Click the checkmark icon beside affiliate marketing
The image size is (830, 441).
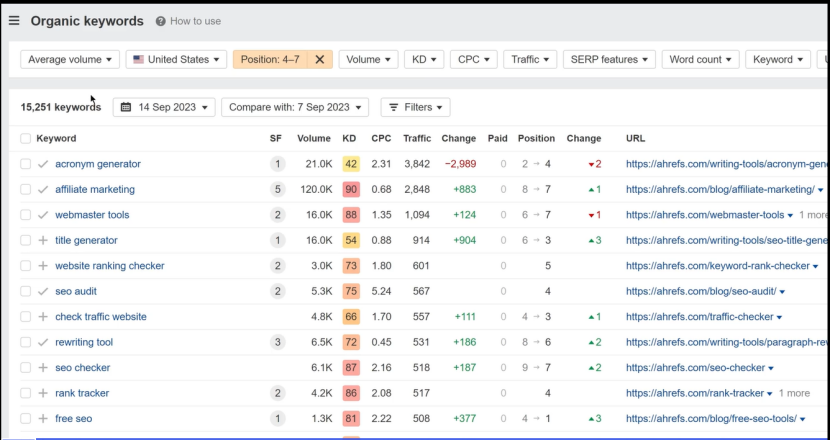pyautogui.click(x=43, y=190)
